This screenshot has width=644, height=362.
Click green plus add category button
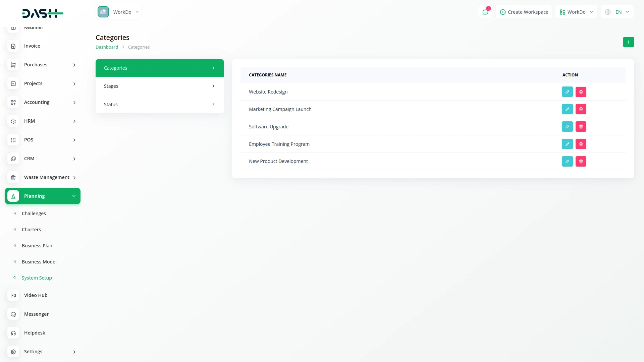[x=628, y=42]
